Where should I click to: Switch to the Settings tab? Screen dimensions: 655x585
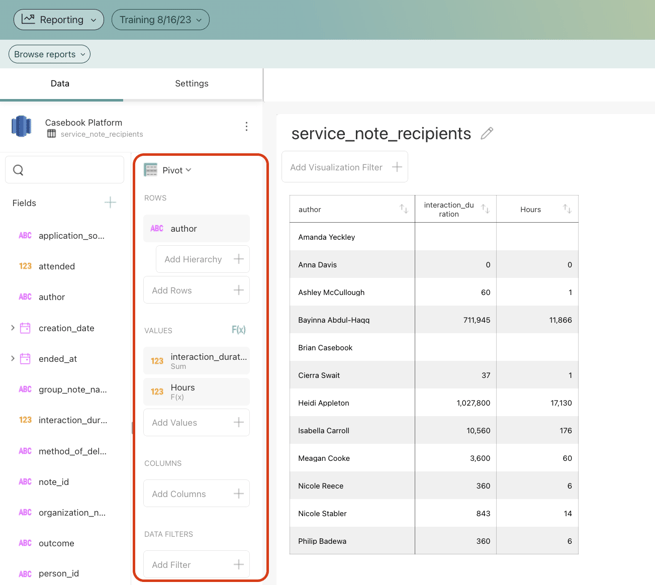(x=192, y=84)
